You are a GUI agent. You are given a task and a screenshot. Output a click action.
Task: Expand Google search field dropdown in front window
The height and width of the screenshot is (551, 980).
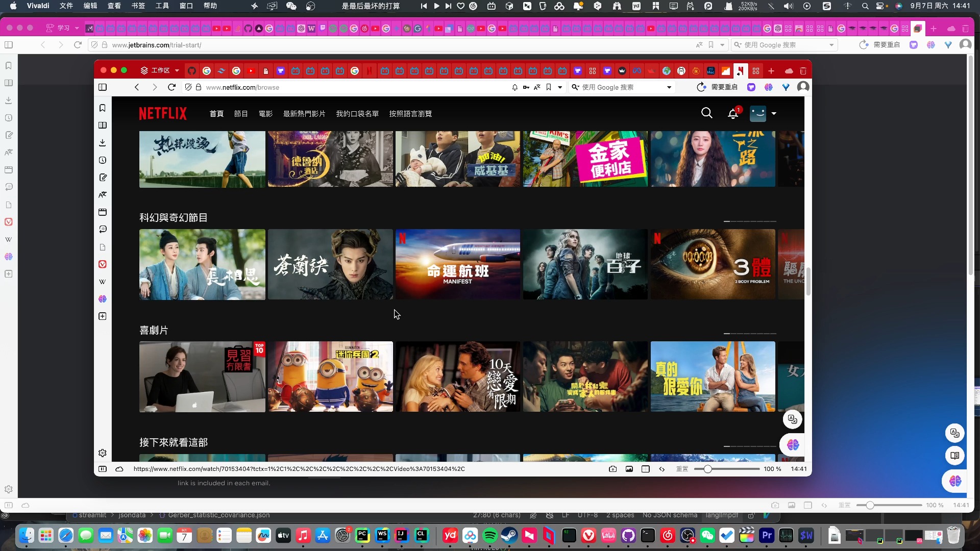[669, 87]
